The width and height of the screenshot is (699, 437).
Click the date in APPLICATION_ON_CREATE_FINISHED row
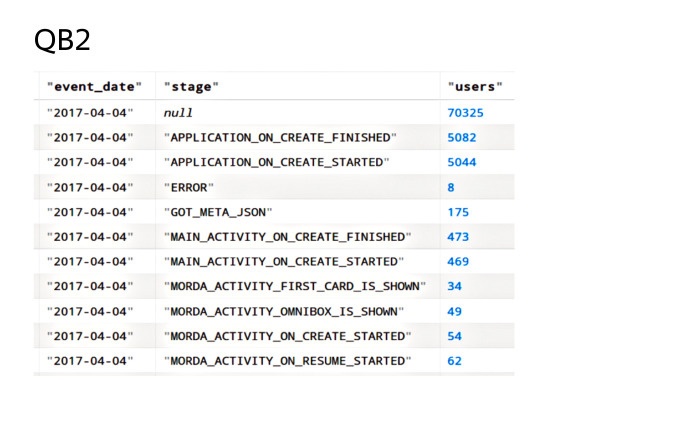coord(90,137)
